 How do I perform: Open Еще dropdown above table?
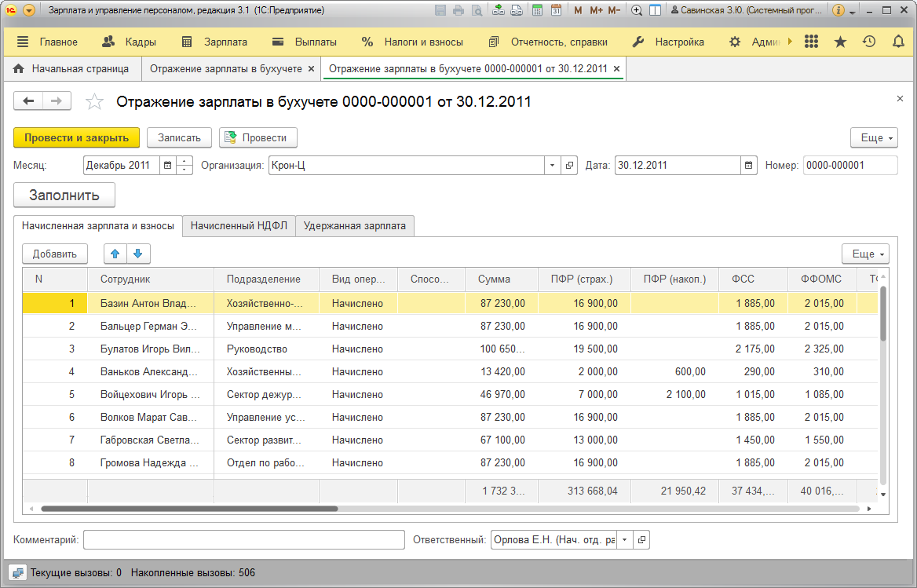coord(865,254)
